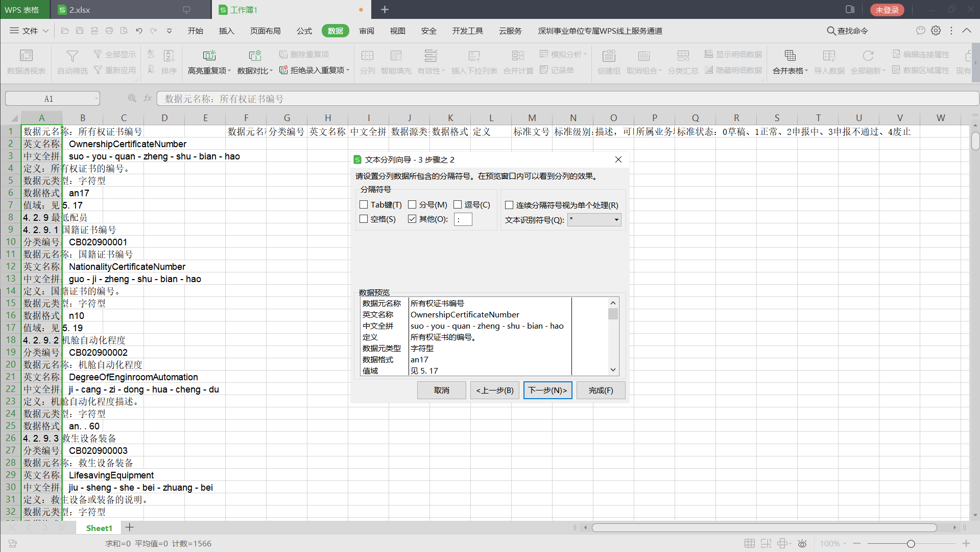980x552 pixels.
Task: Click the 分列 text-to-columns icon
Action: pos(367,55)
